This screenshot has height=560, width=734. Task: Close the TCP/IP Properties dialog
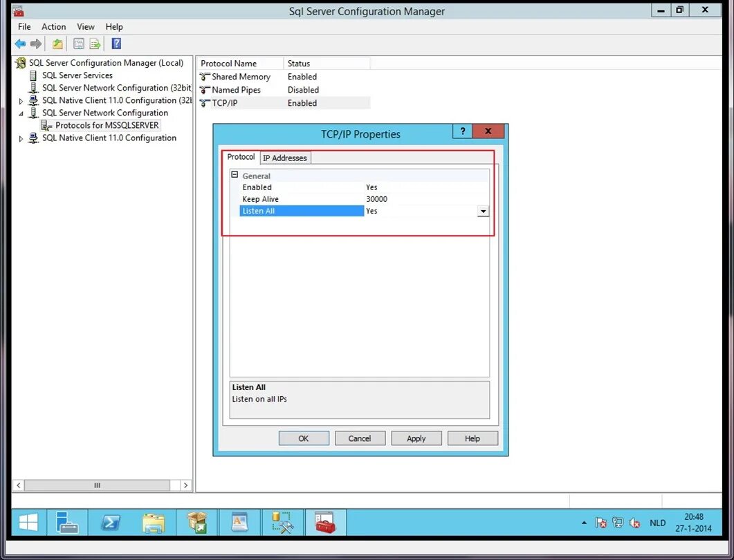click(488, 131)
